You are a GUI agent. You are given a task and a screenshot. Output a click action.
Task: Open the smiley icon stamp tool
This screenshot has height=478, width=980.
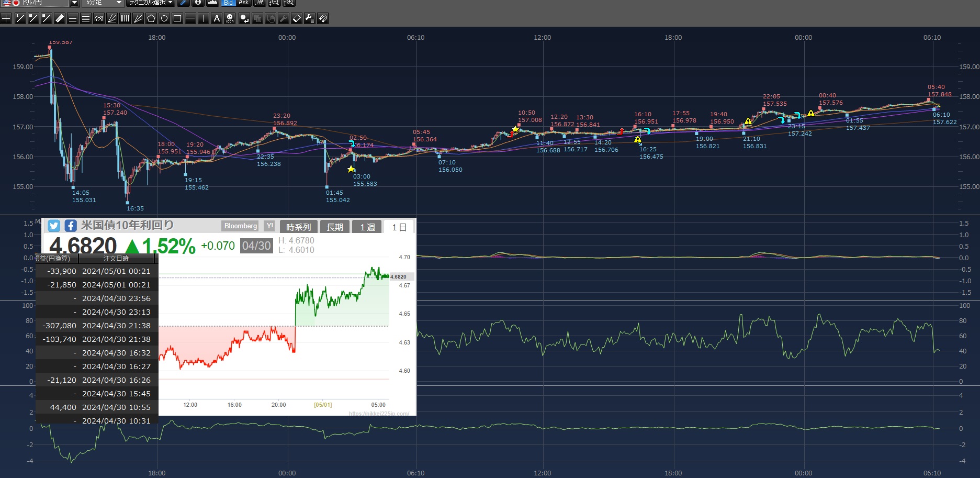pyautogui.click(x=230, y=19)
